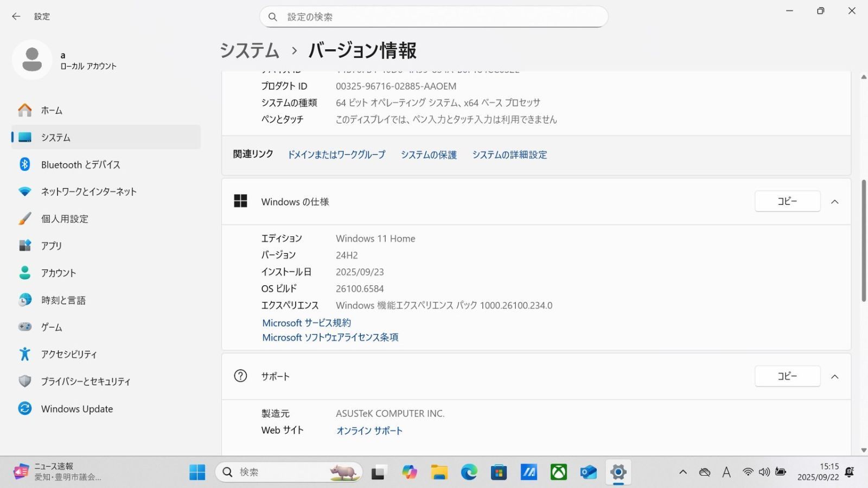This screenshot has height=488, width=868.
Task: Copy the Windows の仕様 details
Action: coord(787,201)
